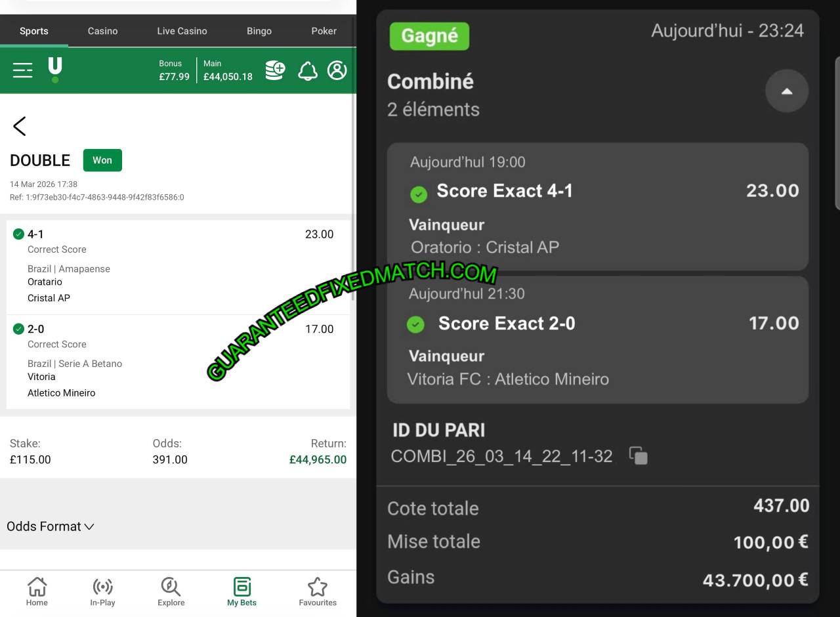Image resolution: width=840 pixels, height=617 pixels.
Task: Expand the Odds Format dropdown
Action: [x=51, y=526]
